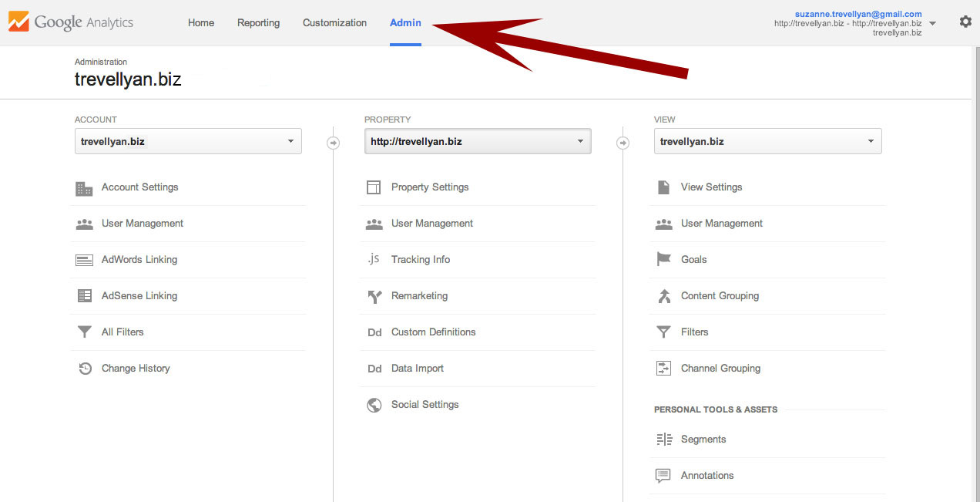Image resolution: width=980 pixels, height=502 pixels.
Task: Click the AdSense Linking icon
Action: pyautogui.click(x=84, y=296)
